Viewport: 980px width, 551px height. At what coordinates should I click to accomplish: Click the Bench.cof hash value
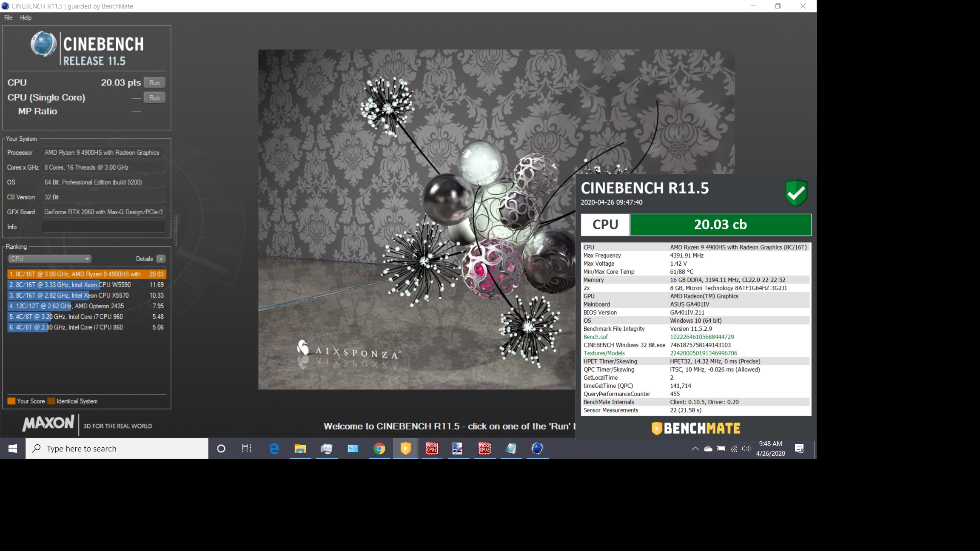pyautogui.click(x=702, y=337)
